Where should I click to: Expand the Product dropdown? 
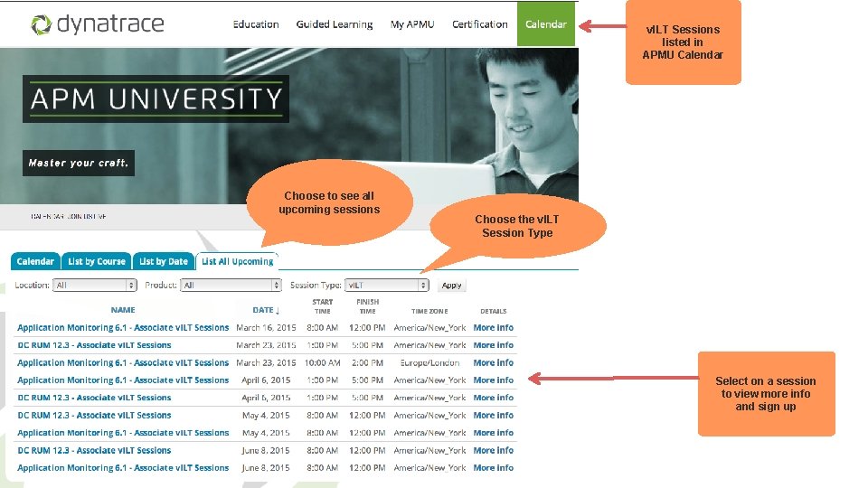231,285
